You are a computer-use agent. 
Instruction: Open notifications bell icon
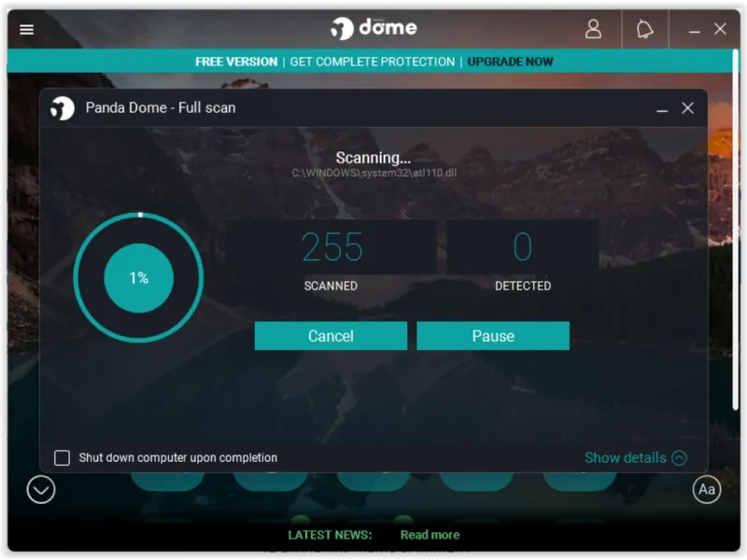click(x=644, y=29)
